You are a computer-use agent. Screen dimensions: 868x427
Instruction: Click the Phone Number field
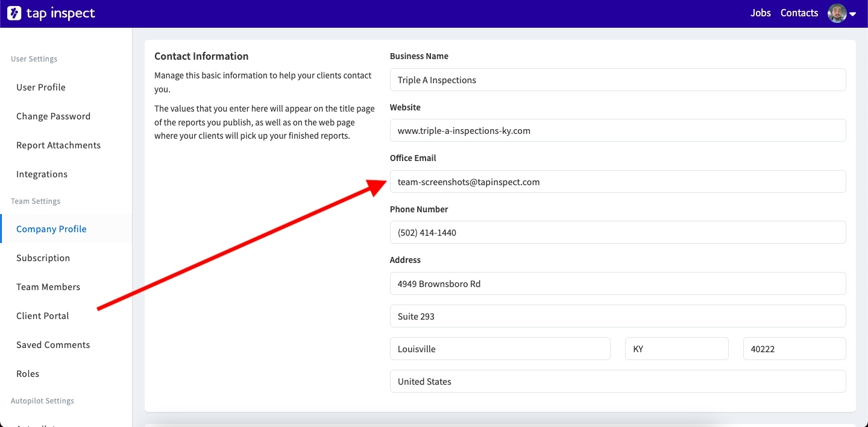coord(618,232)
